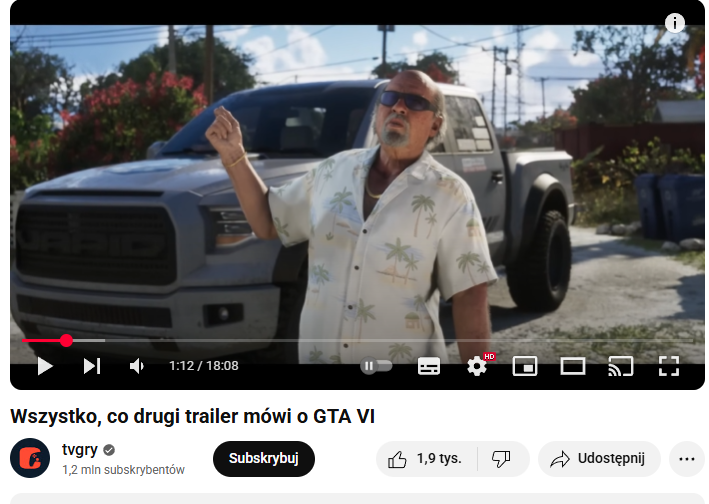Open the more actions menu
Image resolution: width=709 pixels, height=504 pixels.
tap(687, 459)
